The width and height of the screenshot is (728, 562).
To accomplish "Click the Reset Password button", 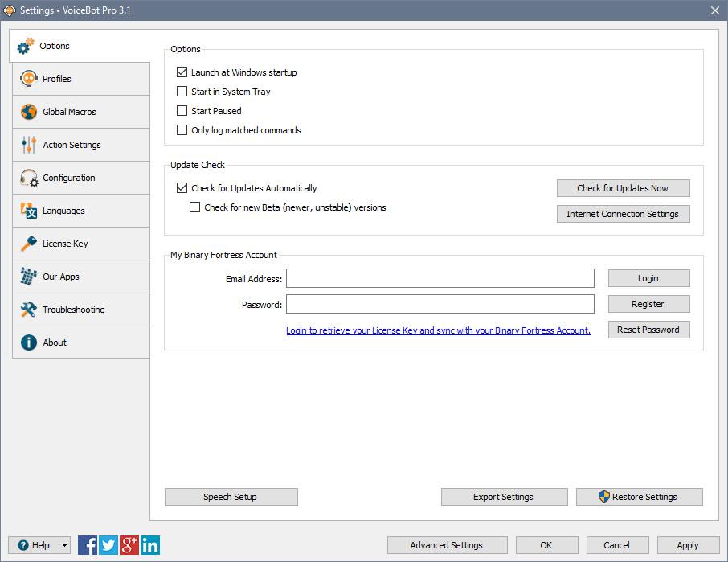I will (649, 330).
